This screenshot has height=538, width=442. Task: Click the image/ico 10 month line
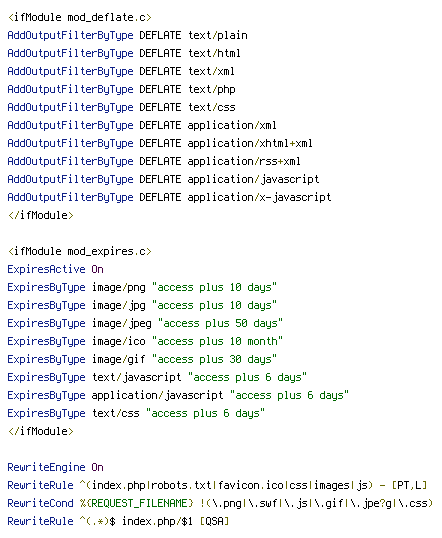coord(145,341)
